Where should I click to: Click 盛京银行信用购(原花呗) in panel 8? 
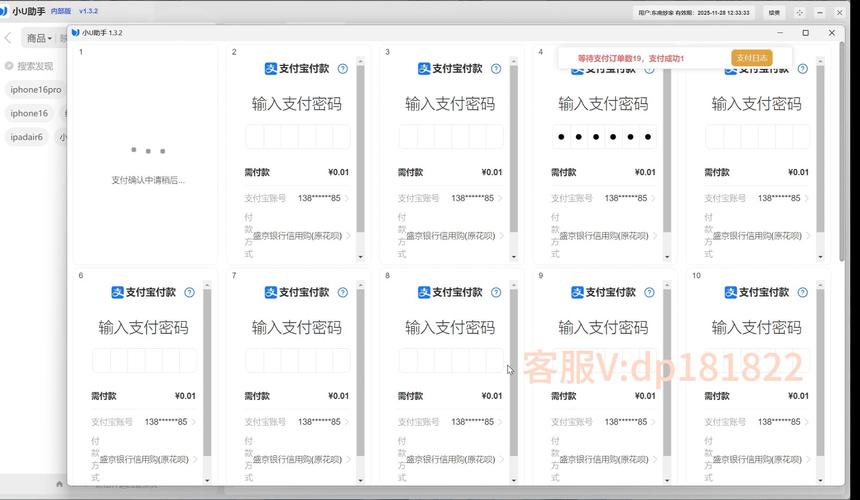(451, 459)
